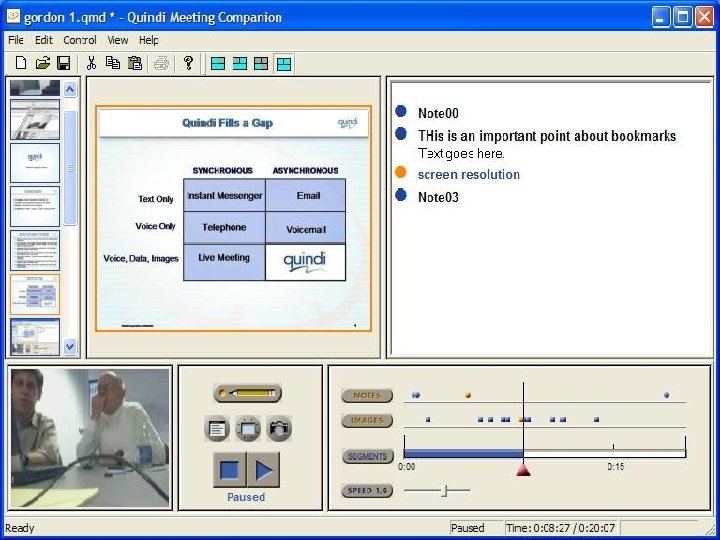Click the blue segments progress bar
Viewport: 720px width, 540px height.
(x=464, y=454)
